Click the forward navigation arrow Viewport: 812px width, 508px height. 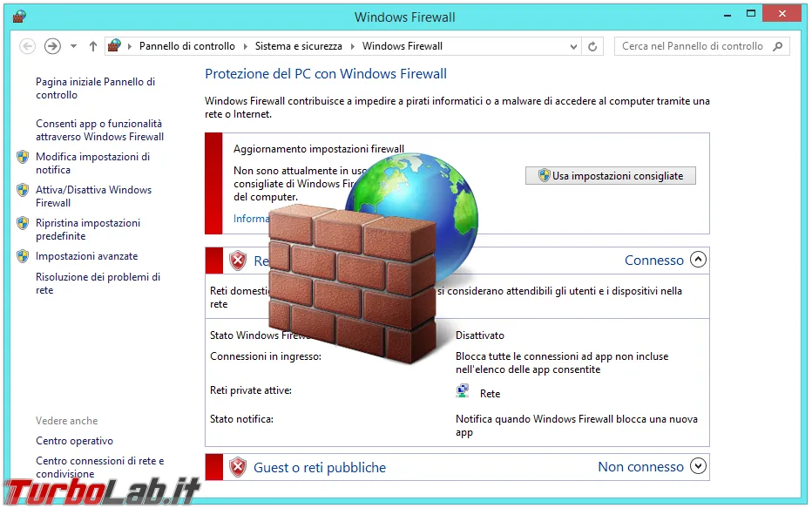click(x=52, y=46)
